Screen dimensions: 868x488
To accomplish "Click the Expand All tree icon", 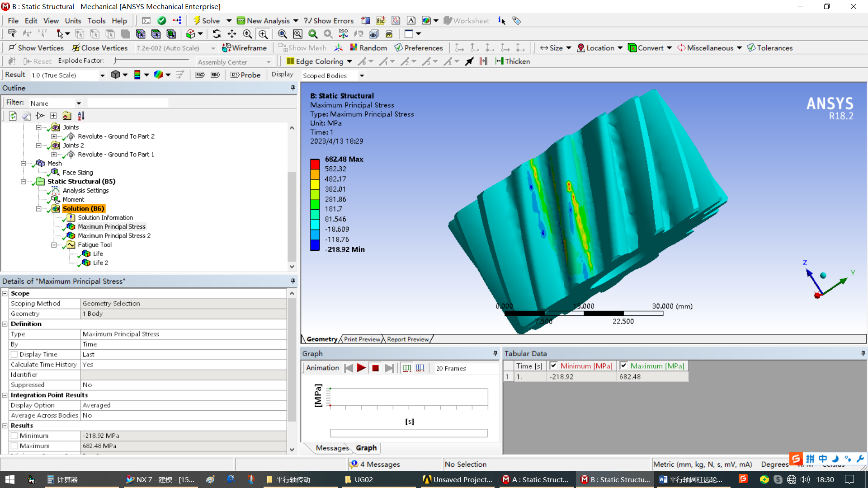I will coord(53,116).
